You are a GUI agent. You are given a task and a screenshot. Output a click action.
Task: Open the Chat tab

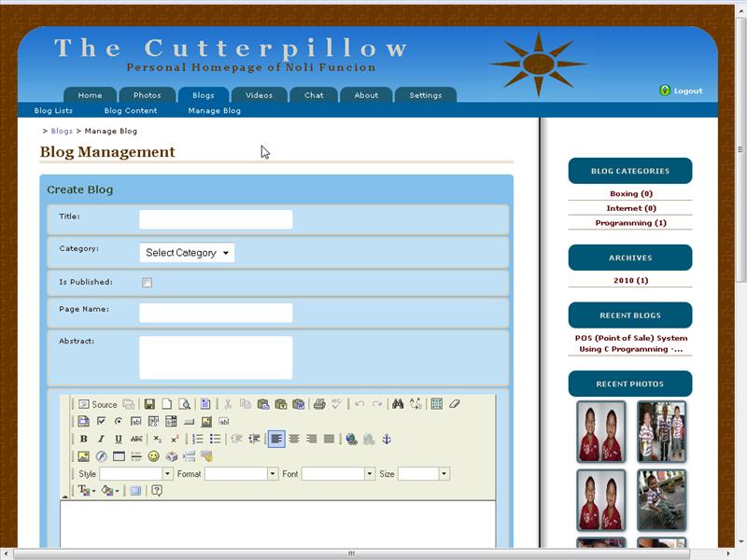tap(314, 95)
